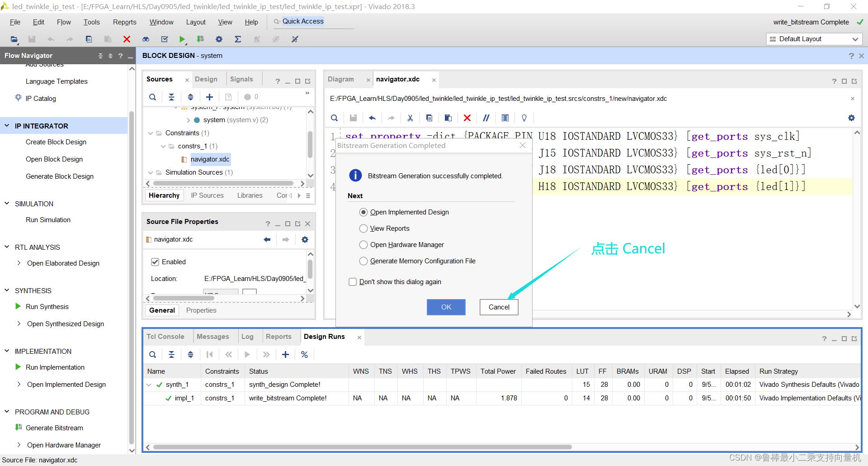Screen dimensions: 868x466
Task: Expand all in the Sources panel toolbar
Action: tap(190, 97)
